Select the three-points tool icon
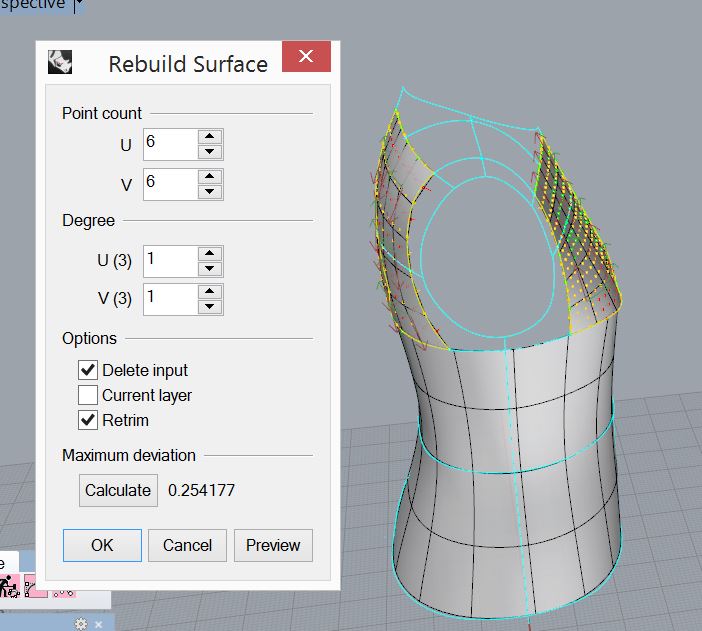The height and width of the screenshot is (631, 702). [64, 593]
